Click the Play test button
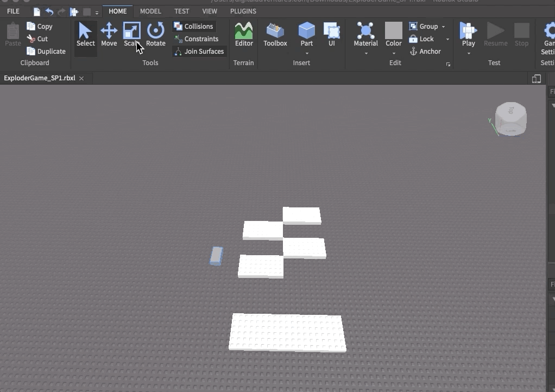This screenshot has width=555, height=392. [x=468, y=35]
